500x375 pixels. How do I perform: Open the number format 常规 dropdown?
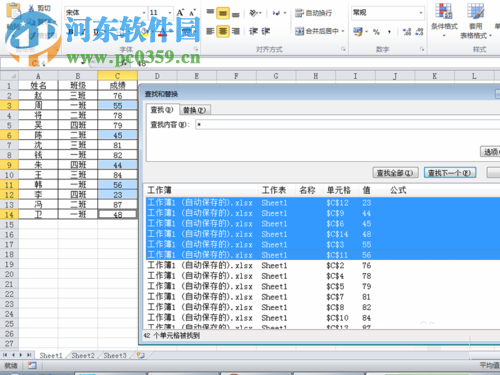coord(421,13)
